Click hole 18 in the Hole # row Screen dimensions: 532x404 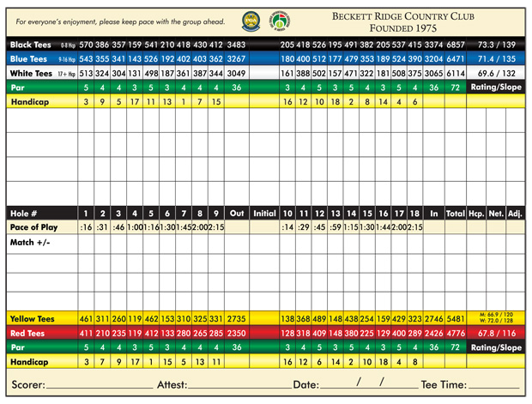414,214
